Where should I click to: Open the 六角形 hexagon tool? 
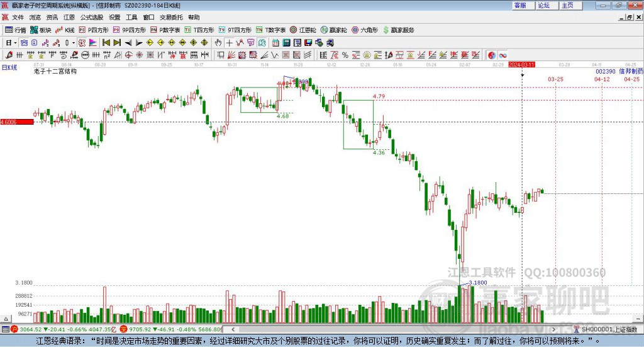pyautogui.click(x=365, y=30)
